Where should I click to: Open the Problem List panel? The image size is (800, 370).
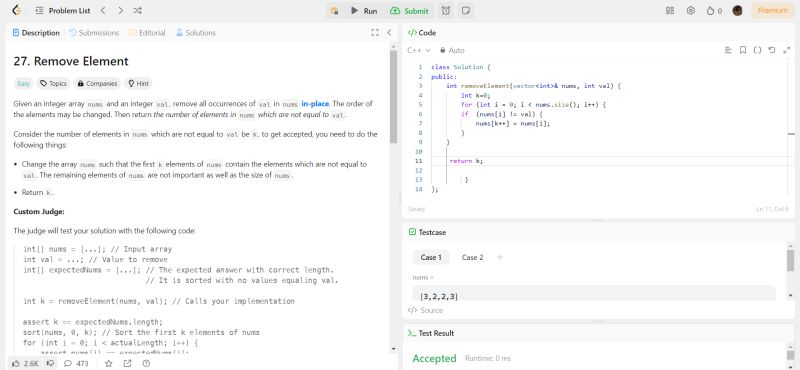63,10
